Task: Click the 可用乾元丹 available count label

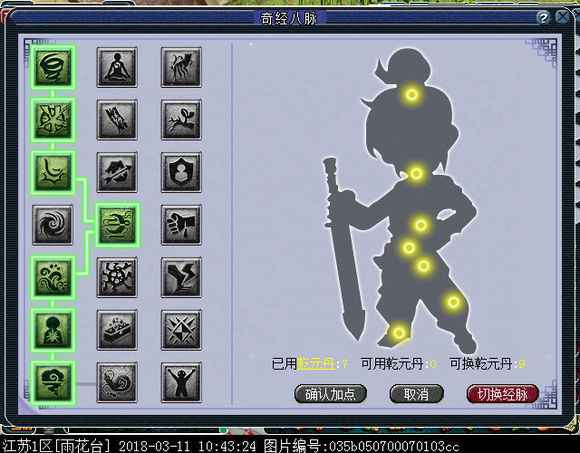Action: (x=399, y=364)
